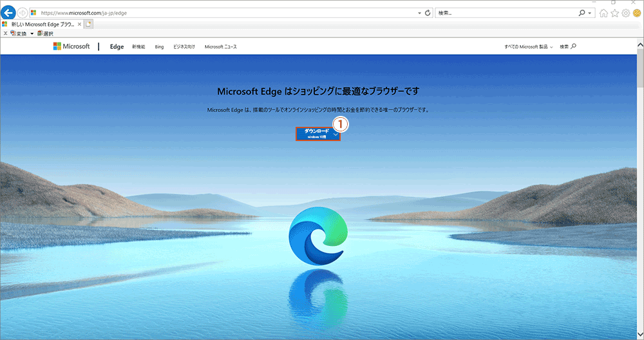Open the Bing menu item
The width and height of the screenshot is (644, 340).
click(159, 47)
